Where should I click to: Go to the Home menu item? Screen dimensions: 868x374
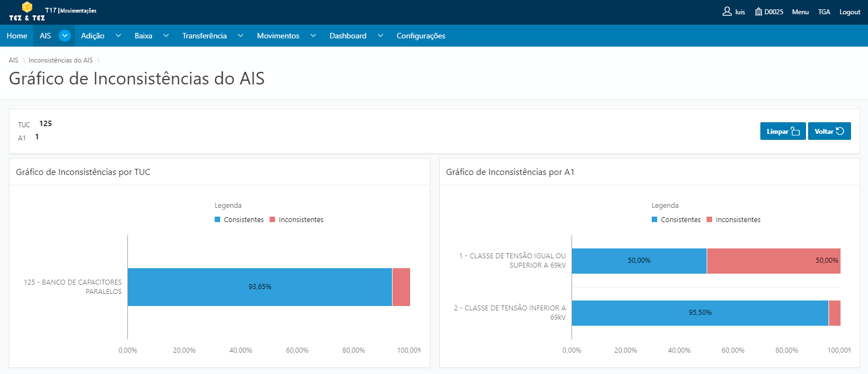17,36
